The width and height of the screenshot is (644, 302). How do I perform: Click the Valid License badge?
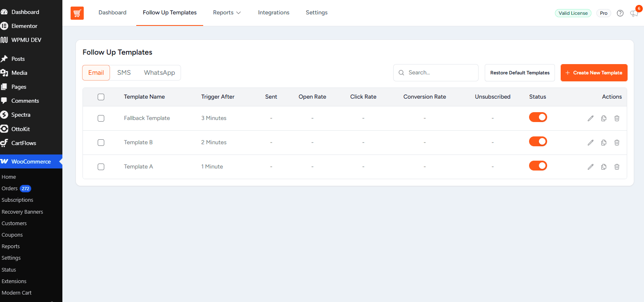coord(573,13)
